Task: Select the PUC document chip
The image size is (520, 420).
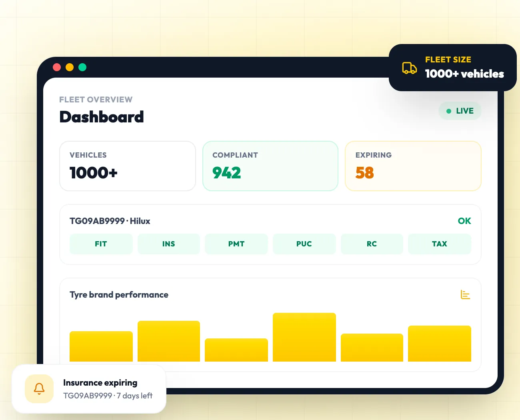Action: [304, 244]
